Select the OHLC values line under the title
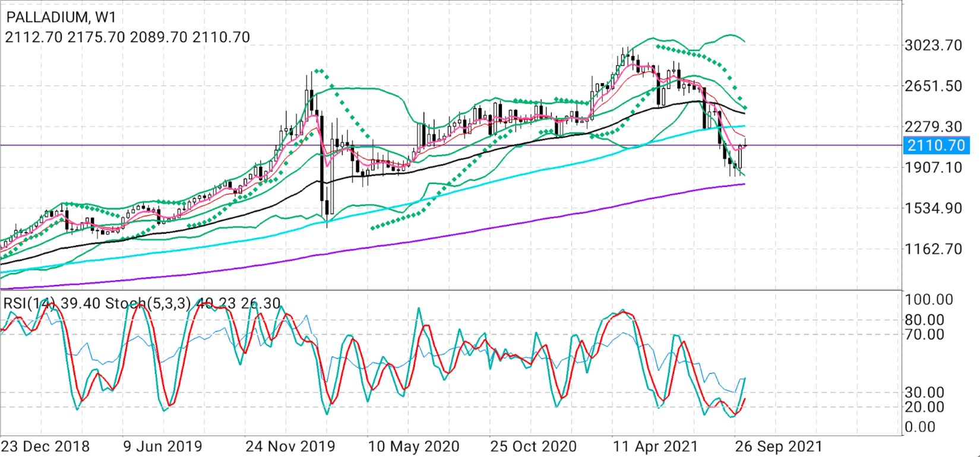 coord(127,37)
